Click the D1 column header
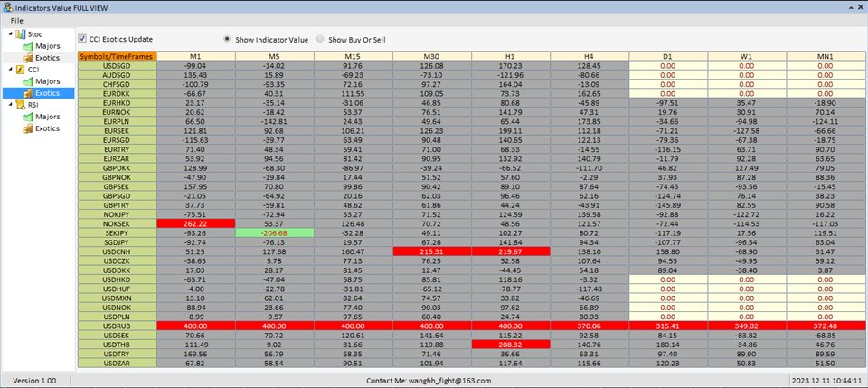Viewport: 868px width, 388px height. [x=668, y=56]
